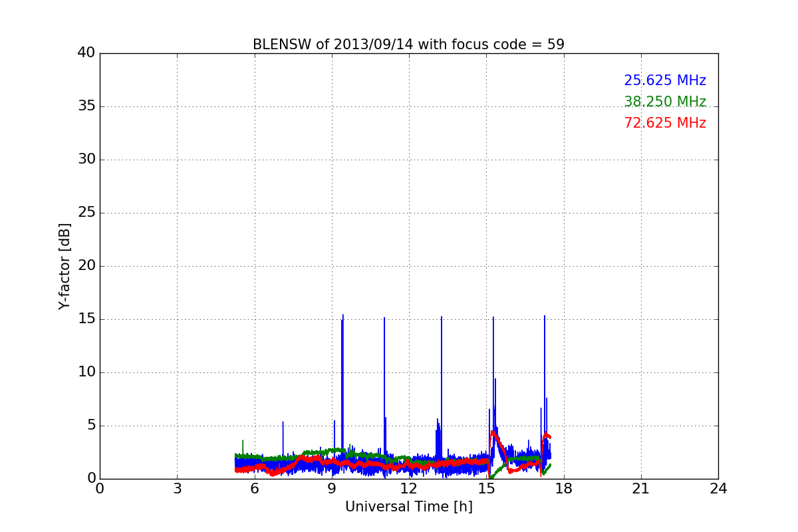Viewport: 798px width, 532px height.
Task: Select the green 38.250 MHz legend label
Action: tap(665, 102)
